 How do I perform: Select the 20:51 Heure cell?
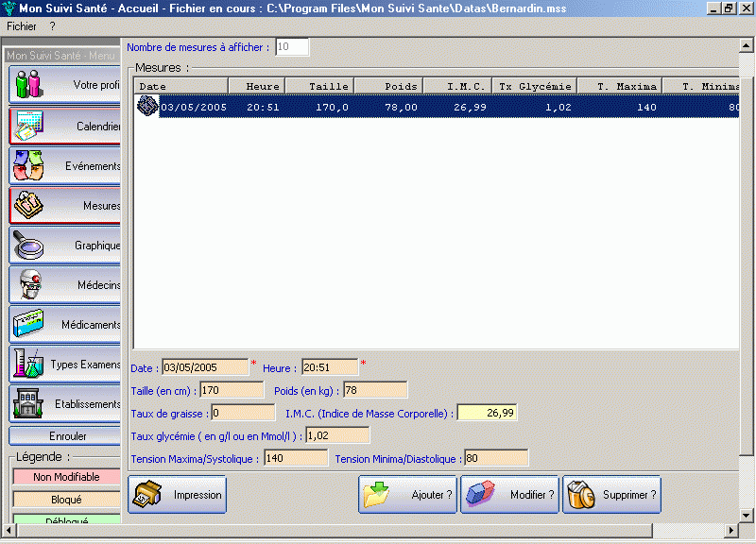[263, 107]
